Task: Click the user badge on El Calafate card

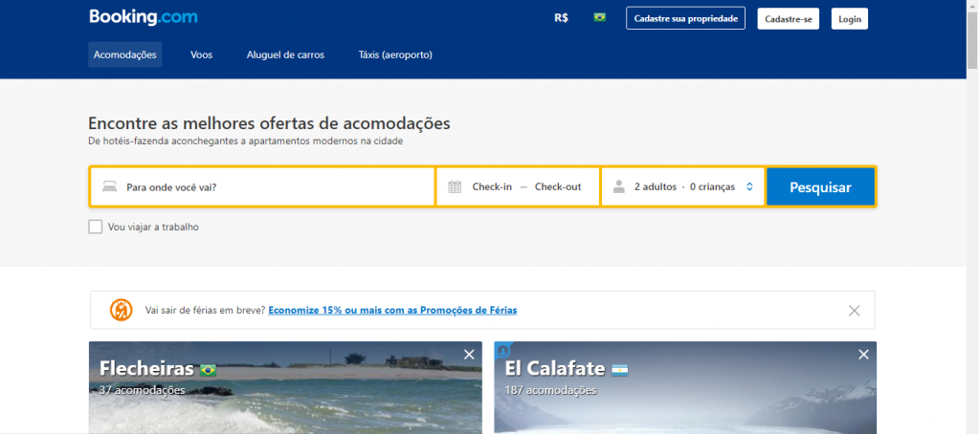Action: tap(503, 351)
